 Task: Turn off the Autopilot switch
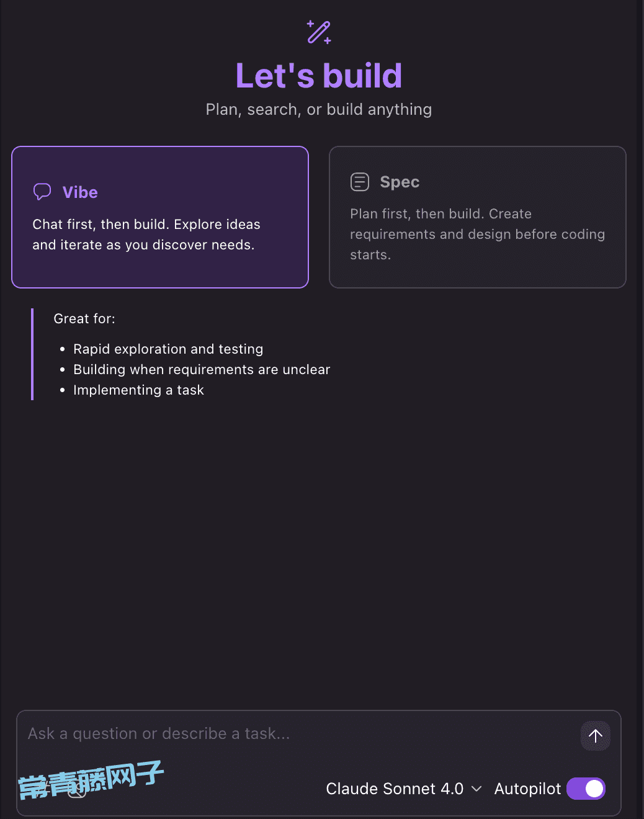[x=586, y=789]
